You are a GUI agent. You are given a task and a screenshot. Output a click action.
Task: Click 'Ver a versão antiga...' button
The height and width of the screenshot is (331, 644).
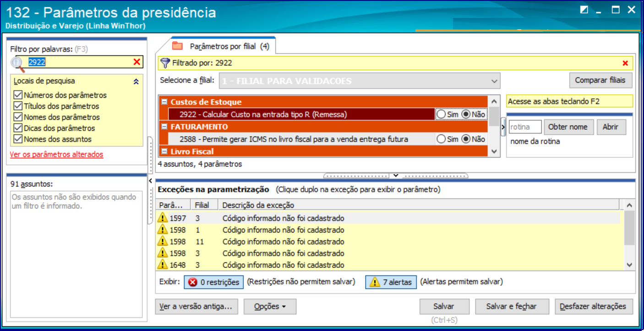(x=196, y=307)
